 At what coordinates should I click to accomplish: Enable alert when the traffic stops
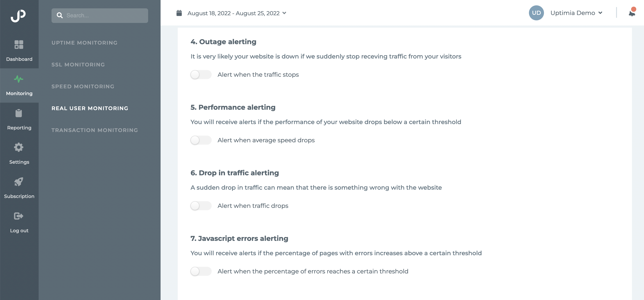point(201,75)
